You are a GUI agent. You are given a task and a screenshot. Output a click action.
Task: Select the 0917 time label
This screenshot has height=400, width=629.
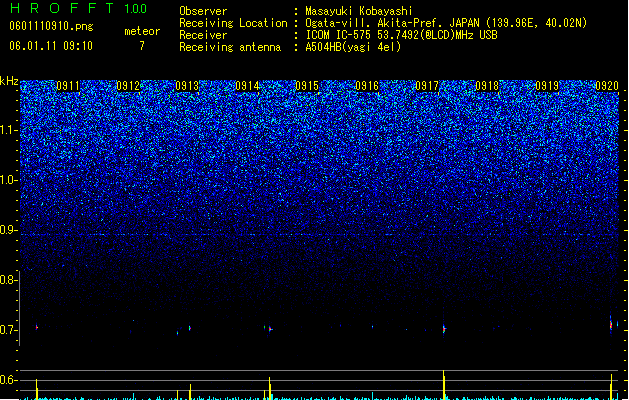click(x=427, y=86)
